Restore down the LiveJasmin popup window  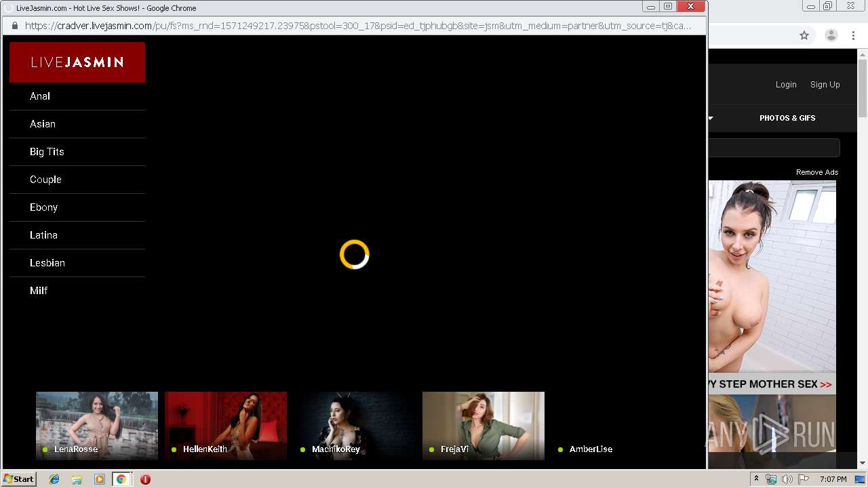(668, 7)
